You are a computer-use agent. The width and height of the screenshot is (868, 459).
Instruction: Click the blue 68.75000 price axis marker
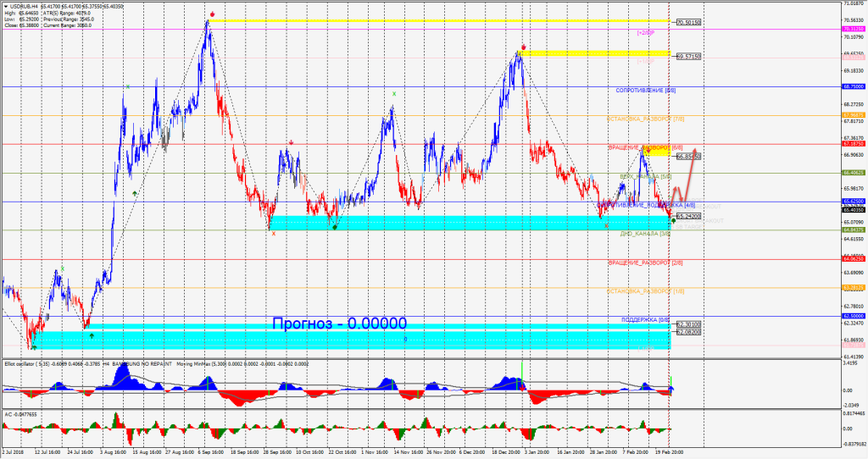click(853, 86)
